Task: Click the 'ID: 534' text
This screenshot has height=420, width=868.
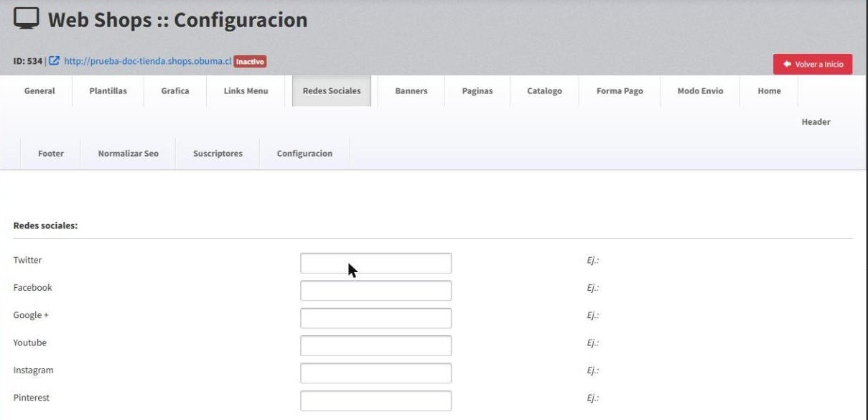Action: 27,62
